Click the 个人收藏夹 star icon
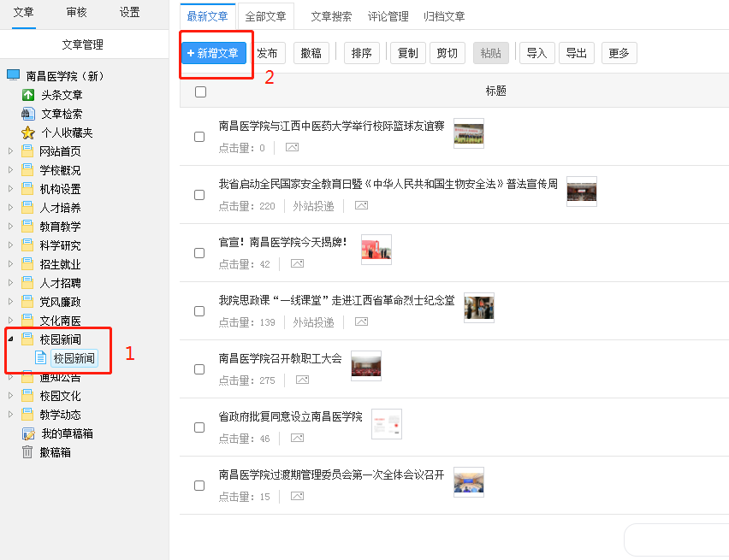Image resolution: width=729 pixels, height=560 pixels. tap(28, 133)
